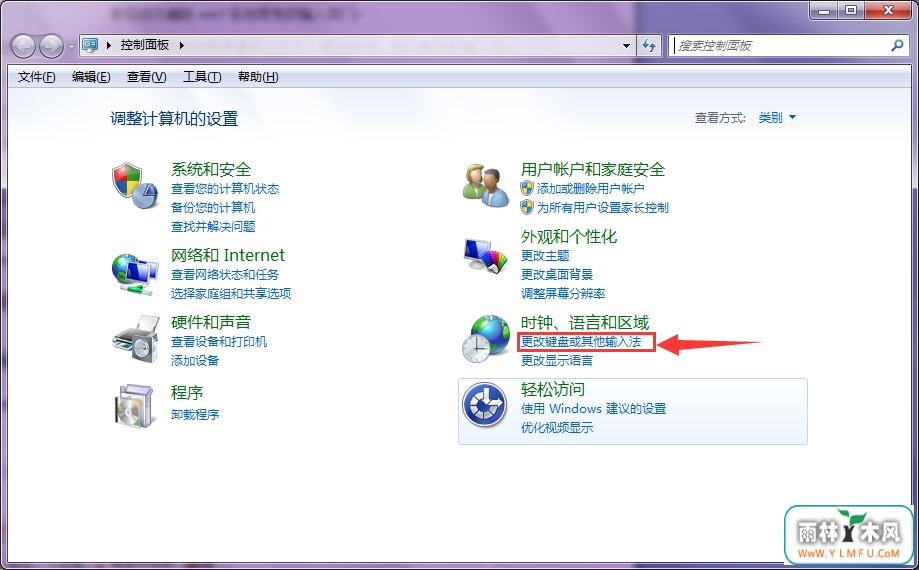Open the 工具(T) menu
Image resolution: width=919 pixels, height=570 pixels.
(202, 77)
